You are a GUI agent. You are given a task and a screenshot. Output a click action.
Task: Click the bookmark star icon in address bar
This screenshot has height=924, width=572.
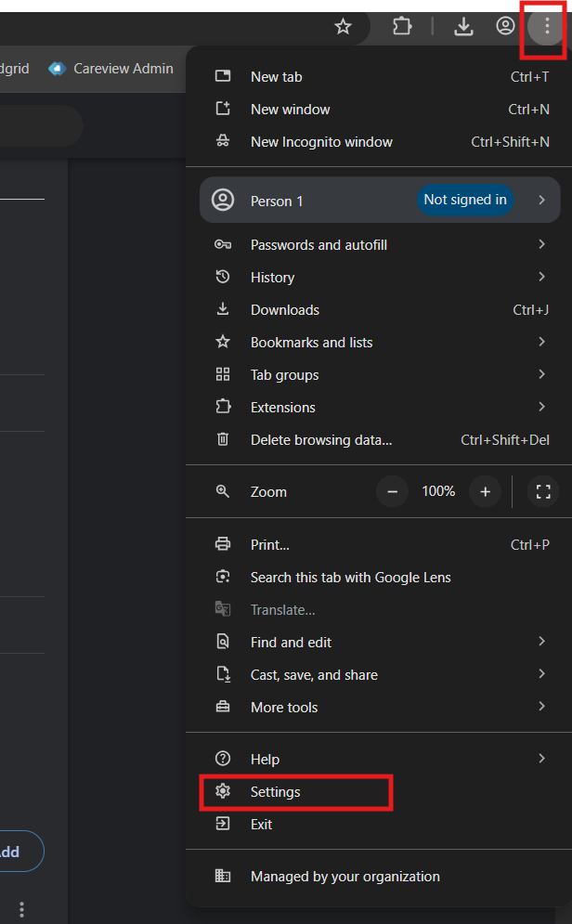[343, 27]
